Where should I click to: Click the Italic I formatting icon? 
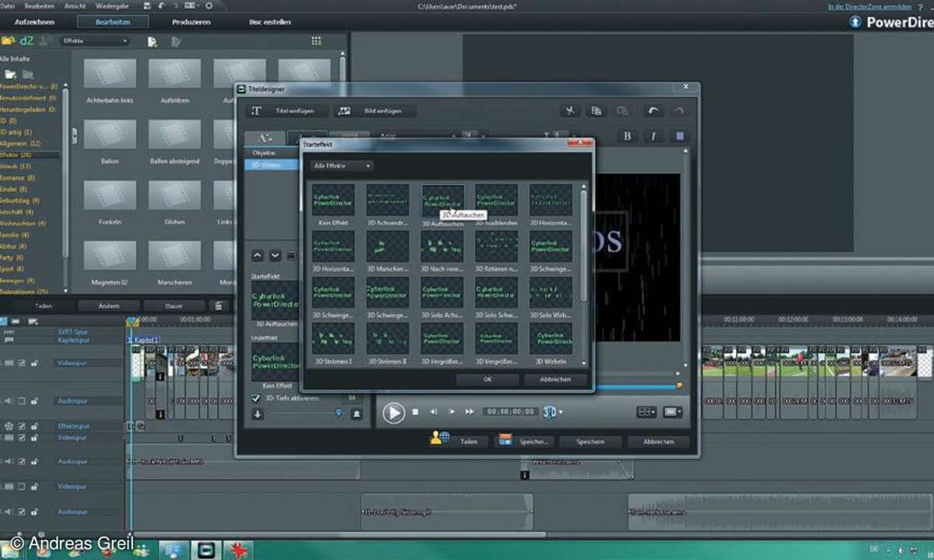pyautogui.click(x=653, y=136)
